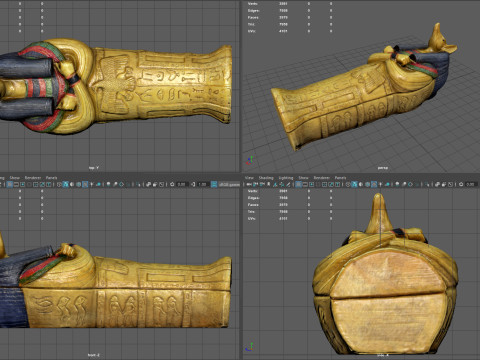Switch to wireframe shading in front view toolbar

coord(59,184)
